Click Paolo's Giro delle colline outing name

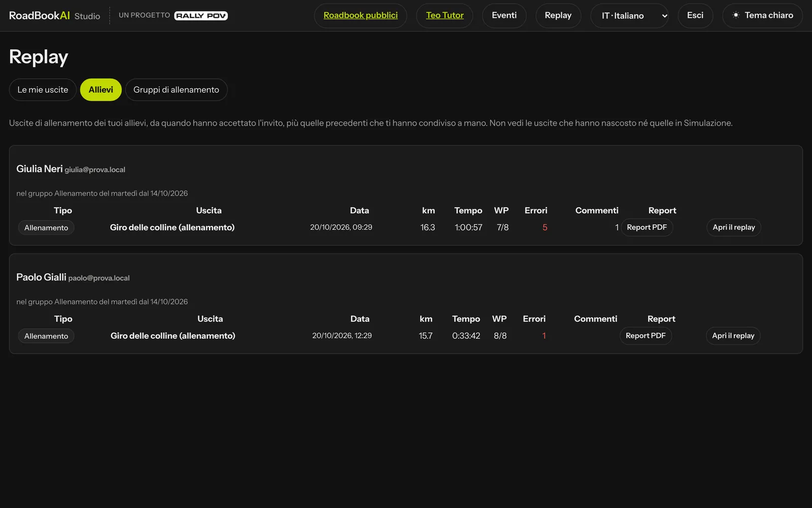(173, 336)
